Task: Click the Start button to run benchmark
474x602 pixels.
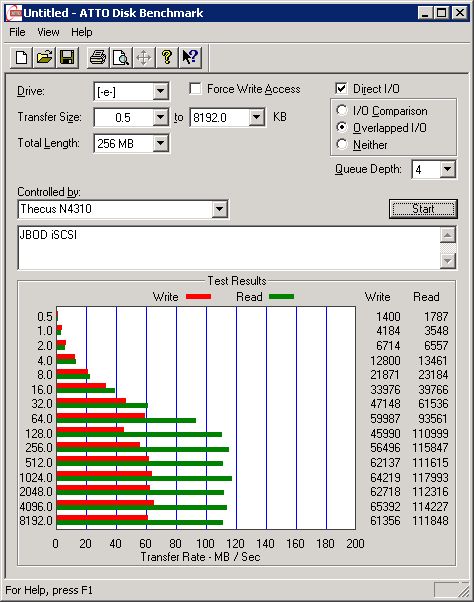Action: [423, 209]
